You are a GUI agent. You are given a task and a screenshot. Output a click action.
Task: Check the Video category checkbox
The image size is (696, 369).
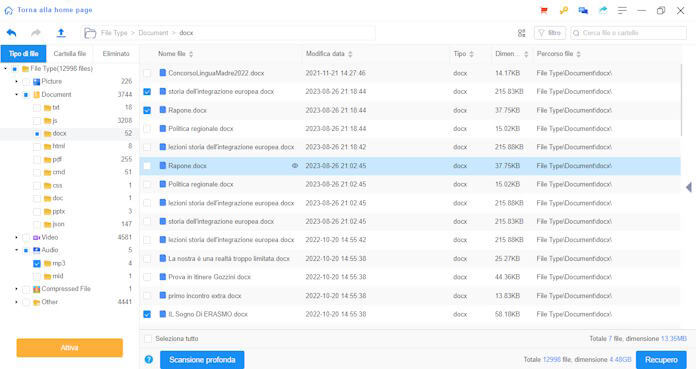[26, 238]
